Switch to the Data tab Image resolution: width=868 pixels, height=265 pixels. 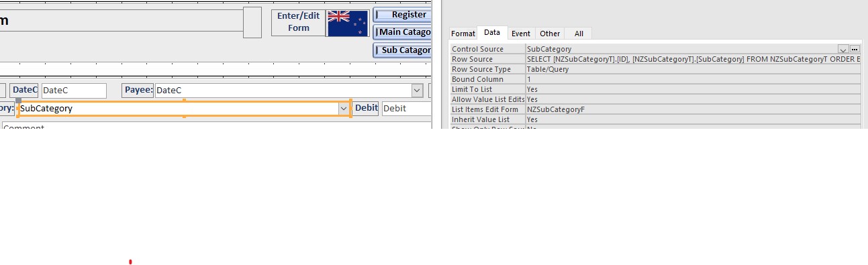coord(492,32)
